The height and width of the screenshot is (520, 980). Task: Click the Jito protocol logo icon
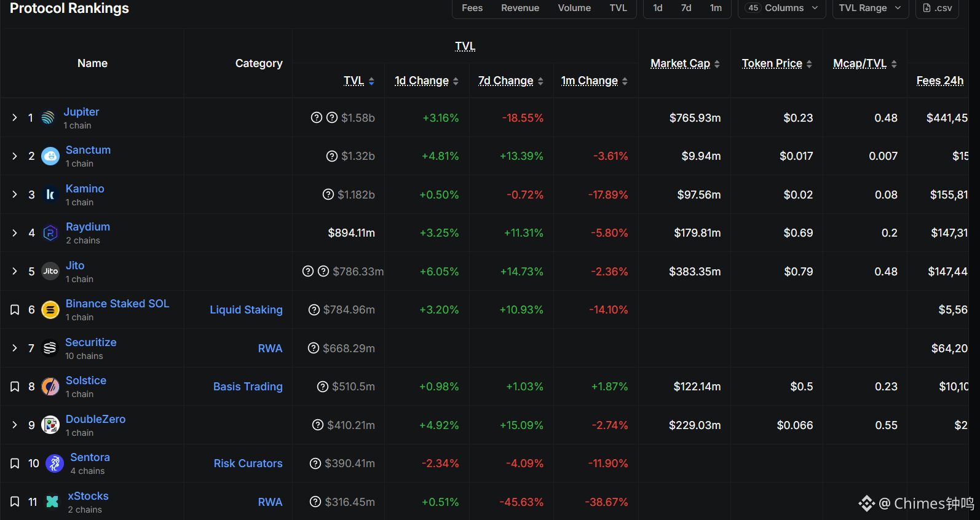pyautogui.click(x=50, y=271)
